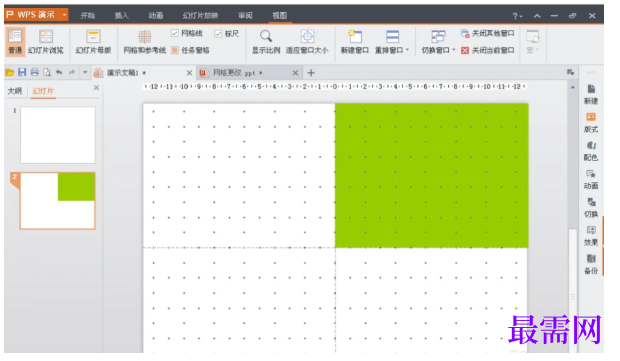Expand the WPS 演示 application menu arrow
Image resolution: width=620 pixels, height=361 pixels.
(x=64, y=15)
